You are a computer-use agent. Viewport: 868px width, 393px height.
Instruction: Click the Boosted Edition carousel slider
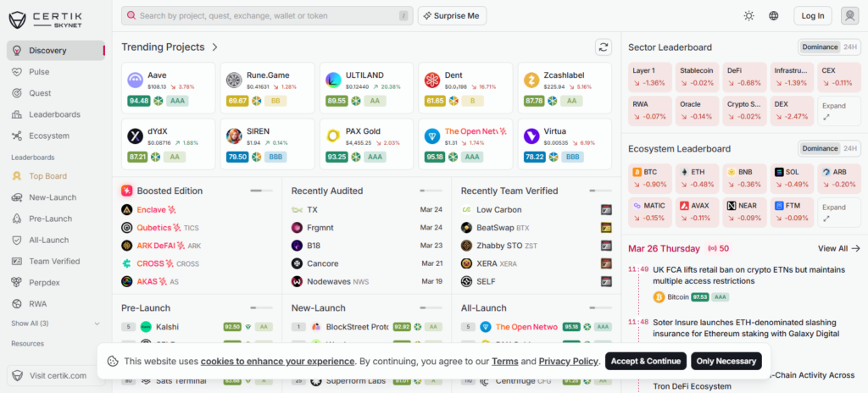pyautogui.click(x=261, y=191)
